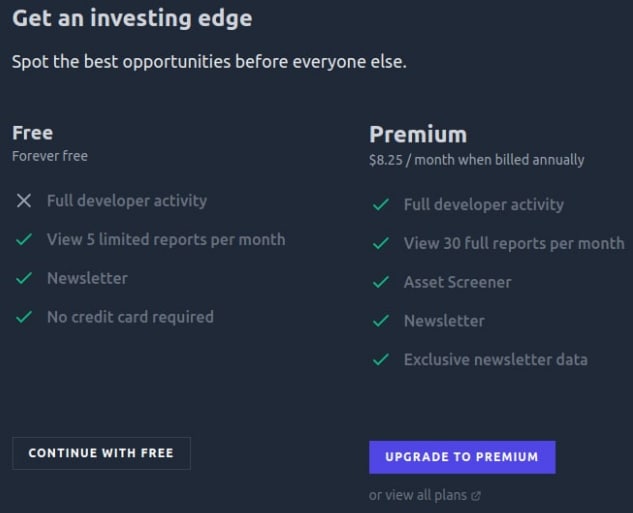Click checkmark next to View 5 limited reports

pyautogui.click(x=24, y=240)
